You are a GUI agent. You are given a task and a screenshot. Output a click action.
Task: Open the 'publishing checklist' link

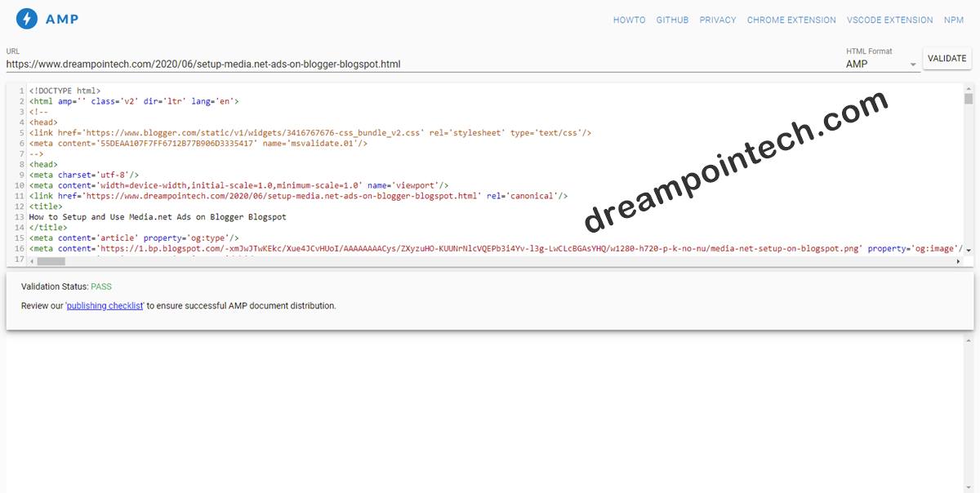pos(105,305)
